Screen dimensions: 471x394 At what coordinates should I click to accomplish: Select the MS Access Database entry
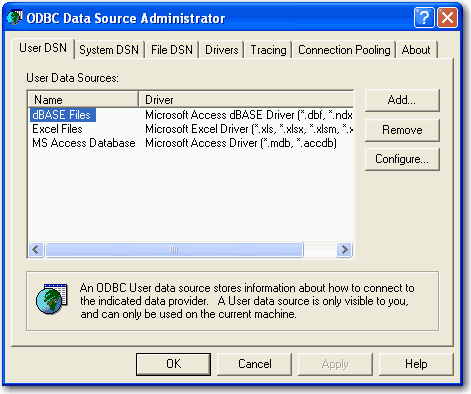84,143
